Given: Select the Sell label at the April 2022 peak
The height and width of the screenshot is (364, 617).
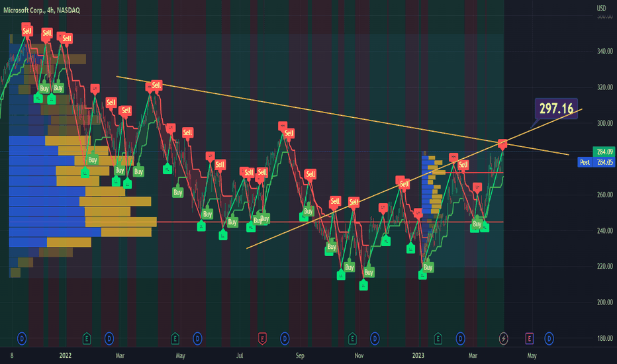Looking at the screenshot, I should point(157,85).
